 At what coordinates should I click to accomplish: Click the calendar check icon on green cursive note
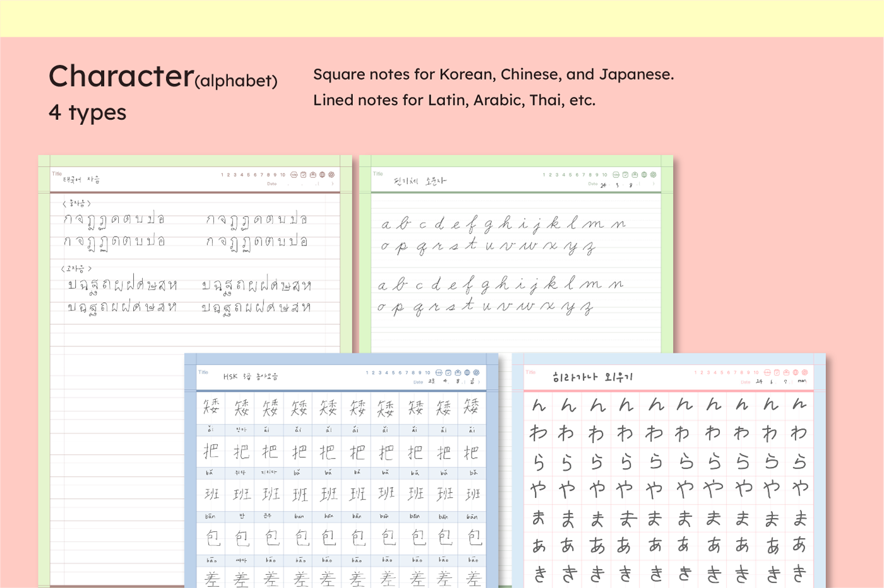point(625,175)
